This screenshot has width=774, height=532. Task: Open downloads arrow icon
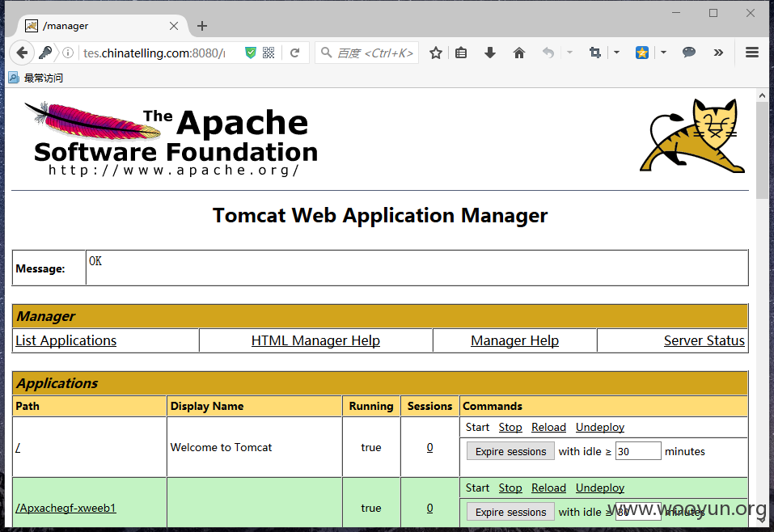[x=489, y=53]
